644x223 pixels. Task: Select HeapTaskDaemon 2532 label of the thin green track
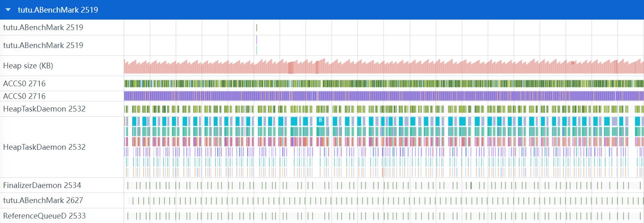point(44,109)
